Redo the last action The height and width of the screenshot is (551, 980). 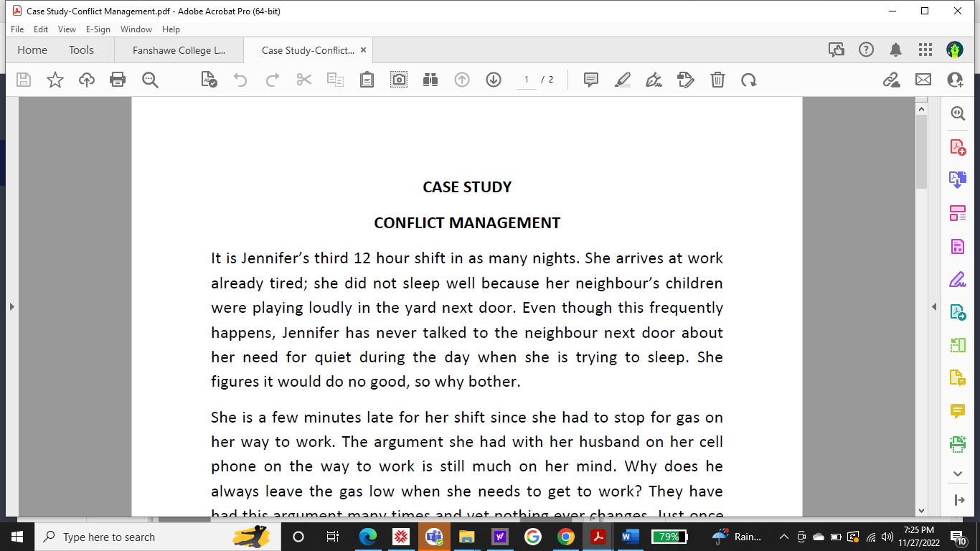pos(272,80)
